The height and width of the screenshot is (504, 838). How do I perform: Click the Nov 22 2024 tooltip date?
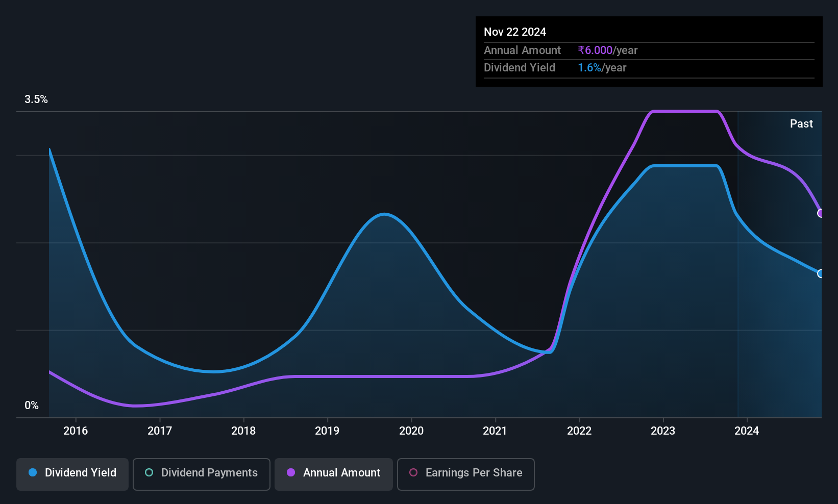pos(515,32)
